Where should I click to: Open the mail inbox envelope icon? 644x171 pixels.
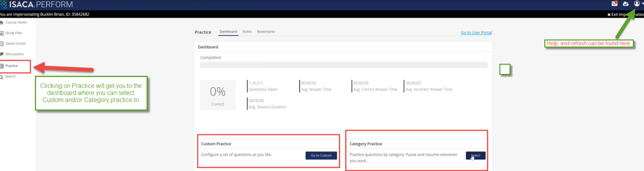click(x=614, y=4)
